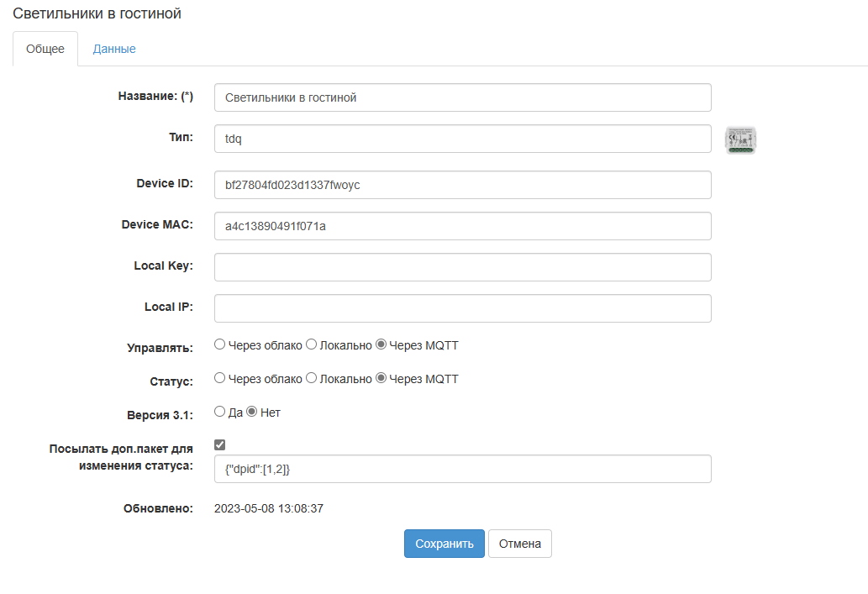The width and height of the screenshot is (868, 594).
Task: Switch to the Данные tab
Action: coord(114,49)
